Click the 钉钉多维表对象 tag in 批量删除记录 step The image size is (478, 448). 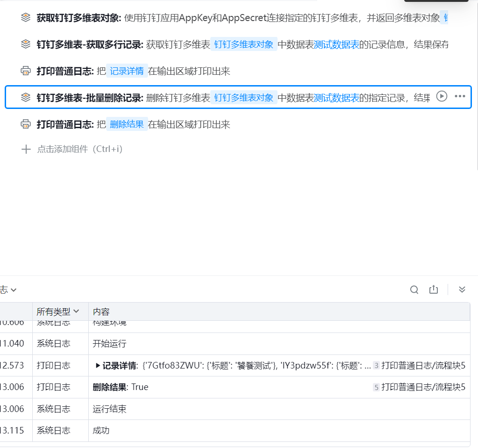(243, 98)
